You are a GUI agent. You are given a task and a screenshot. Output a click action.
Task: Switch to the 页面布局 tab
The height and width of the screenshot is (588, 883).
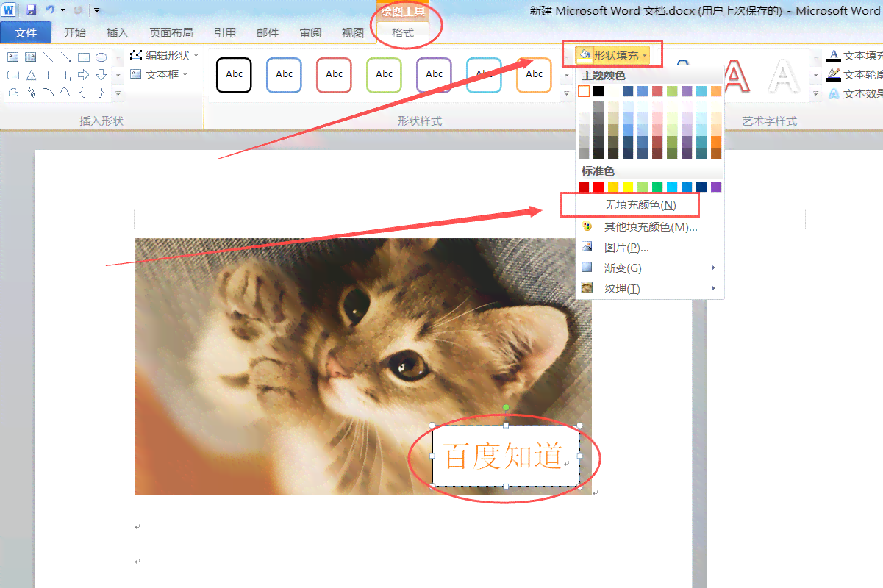pyautogui.click(x=171, y=32)
